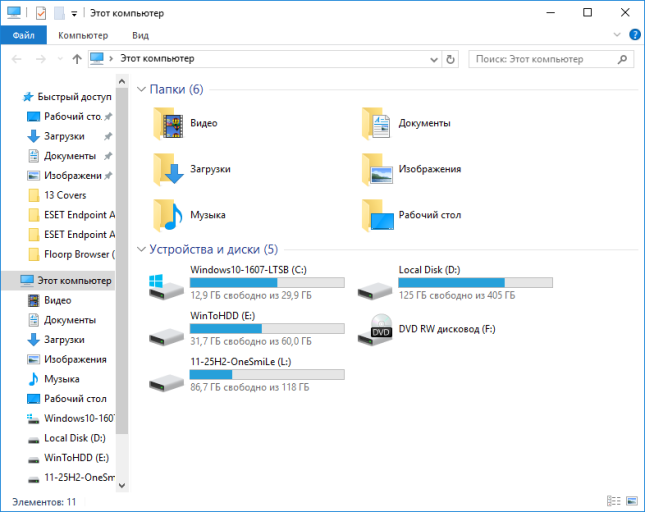The width and height of the screenshot is (645, 512).
Task: Select Видео under Этот компьютер in sidebar
Action: (x=58, y=301)
